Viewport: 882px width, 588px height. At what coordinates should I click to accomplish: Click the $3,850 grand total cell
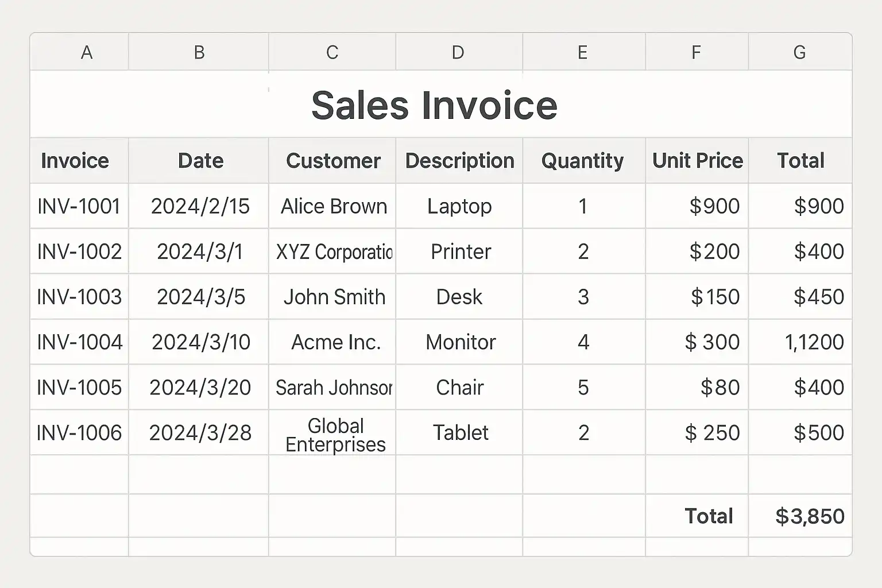tap(809, 516)
